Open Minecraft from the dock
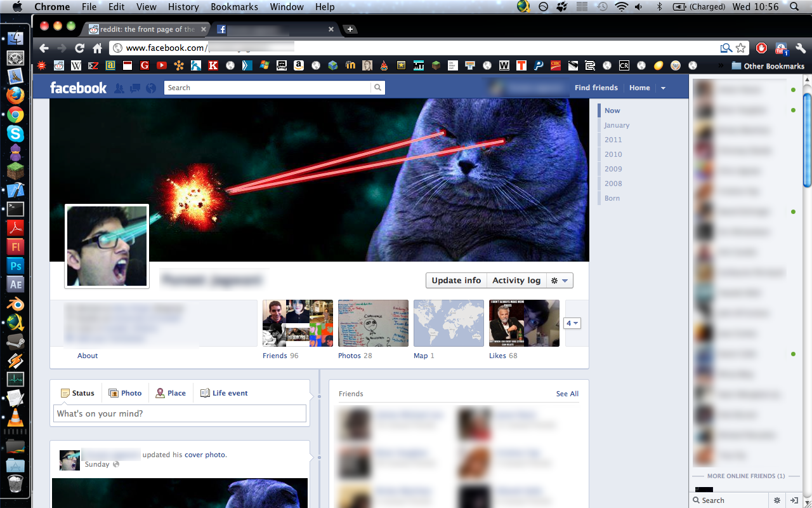Screen dimensions: 812x508 click(x=15, y=171)
